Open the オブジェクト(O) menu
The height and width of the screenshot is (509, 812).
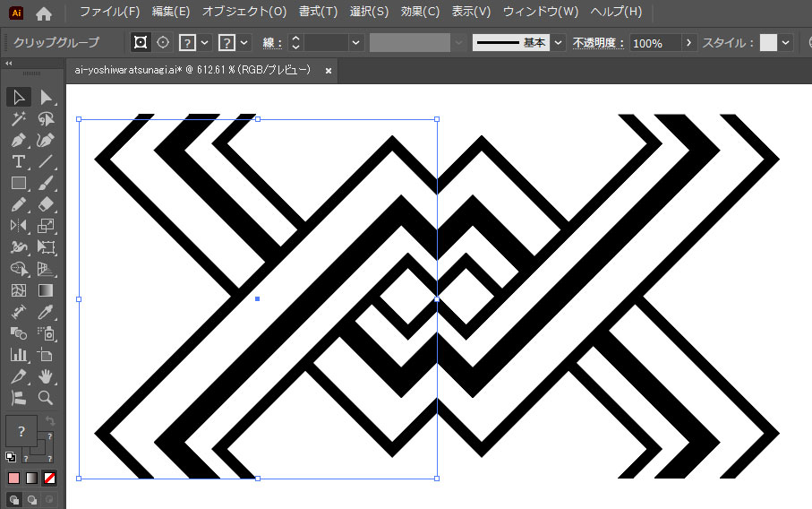244,13
